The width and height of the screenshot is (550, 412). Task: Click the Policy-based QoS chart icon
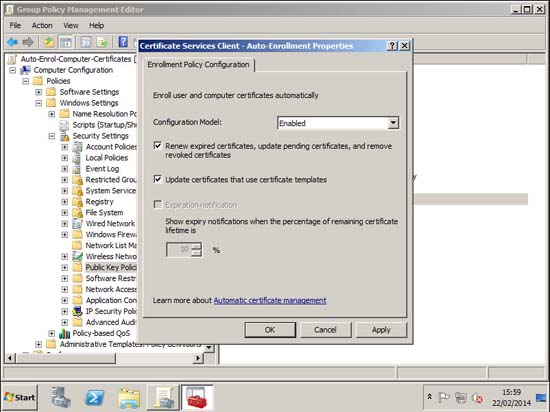pos(65,333)
